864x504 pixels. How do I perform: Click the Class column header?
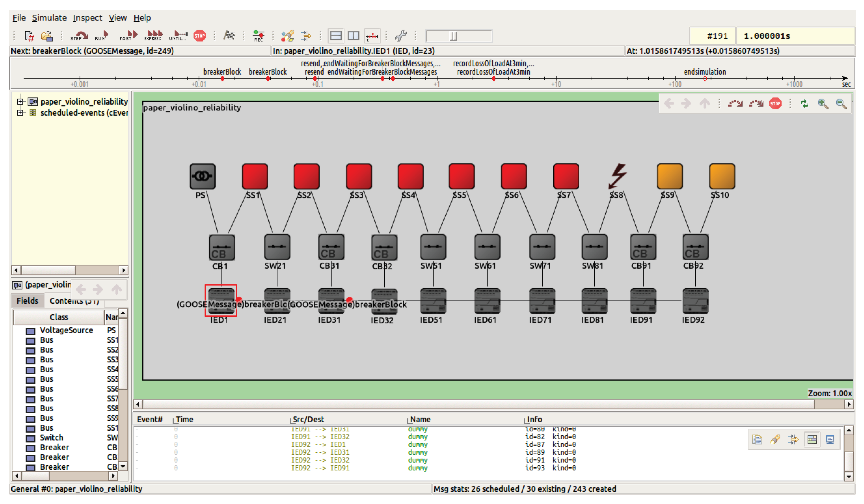(59, 317)
